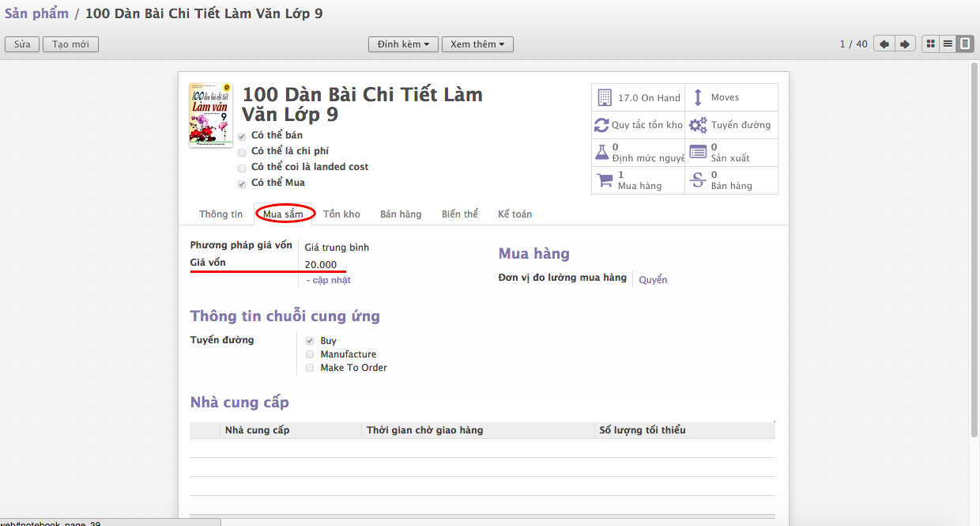Switch to the Kế toán tab
The width and height of the screenshot is (980, 526).
(x=514, y=214)
